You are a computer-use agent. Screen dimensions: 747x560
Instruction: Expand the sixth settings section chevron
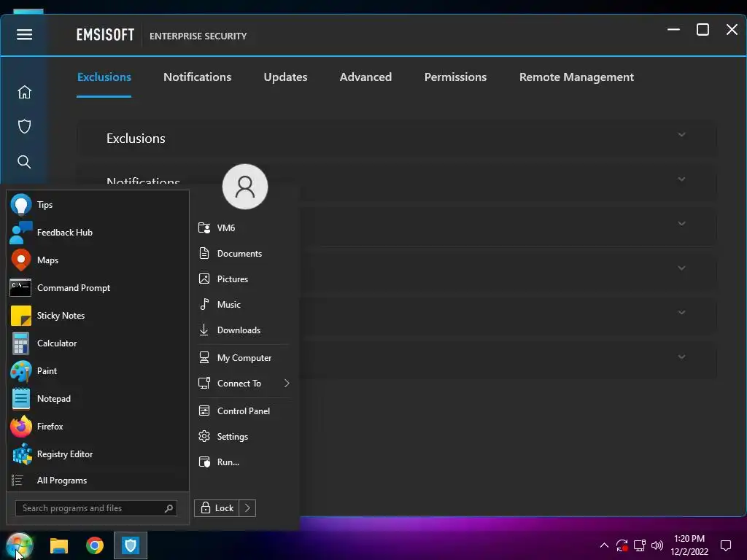pos(682,357)
